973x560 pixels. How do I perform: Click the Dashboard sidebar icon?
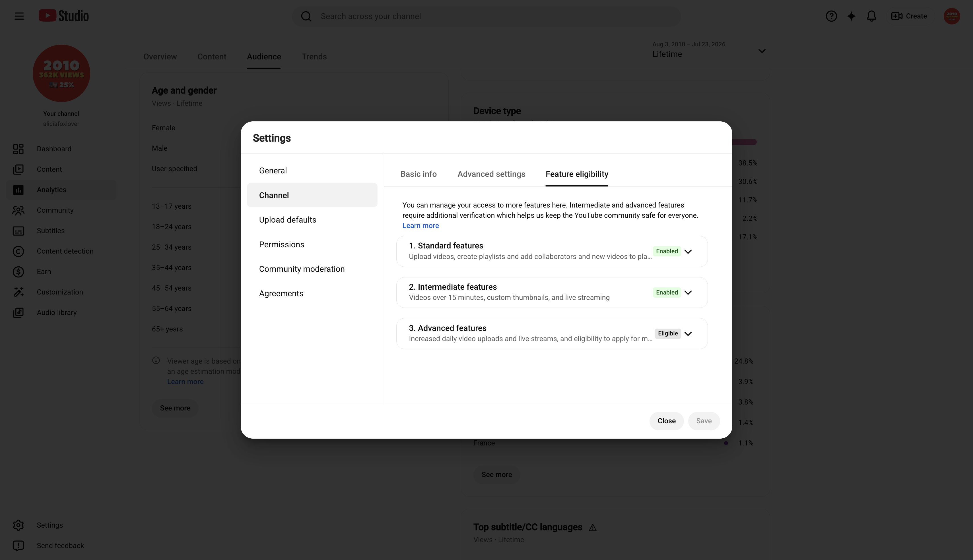18,149
